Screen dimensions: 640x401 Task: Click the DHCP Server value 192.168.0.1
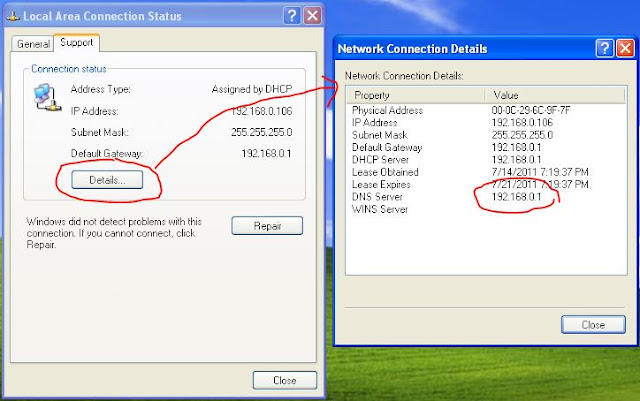516,160
